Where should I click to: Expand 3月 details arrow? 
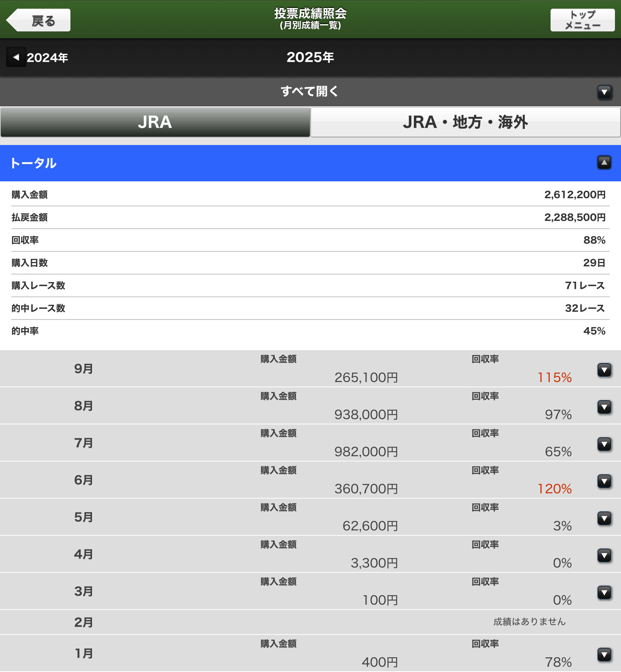pos(604,592)
